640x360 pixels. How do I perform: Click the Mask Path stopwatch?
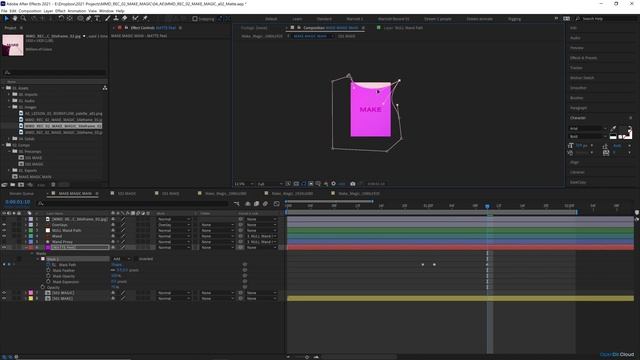(x=48, y=265)
